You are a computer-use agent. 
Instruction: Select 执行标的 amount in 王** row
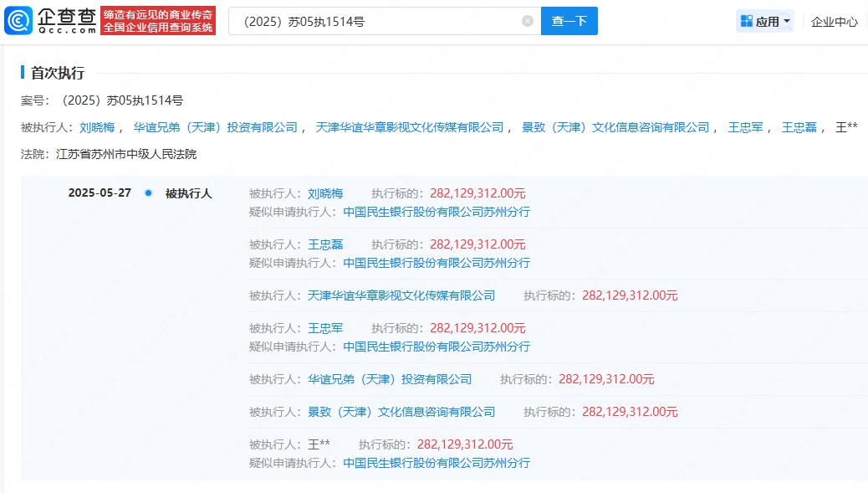click(x=465, y=444)
